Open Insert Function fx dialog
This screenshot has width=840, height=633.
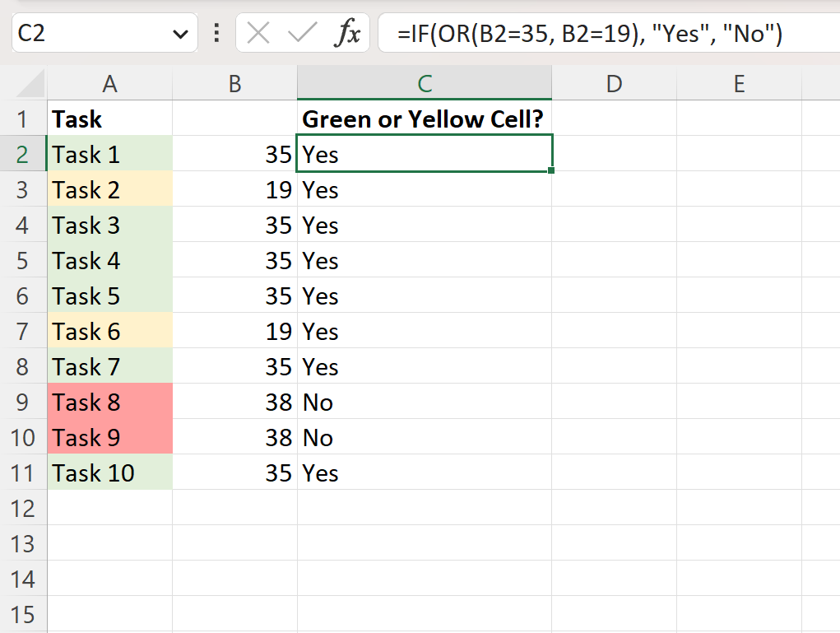coord(347,33)
